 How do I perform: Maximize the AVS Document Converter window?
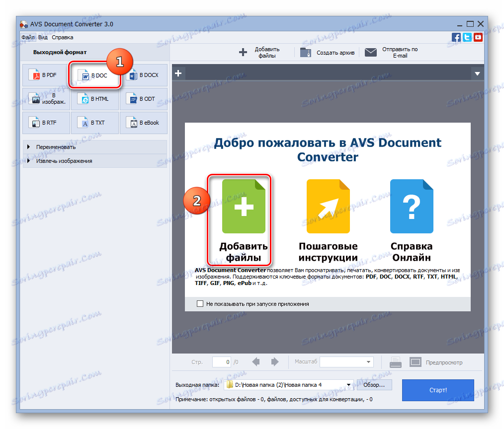470,24
